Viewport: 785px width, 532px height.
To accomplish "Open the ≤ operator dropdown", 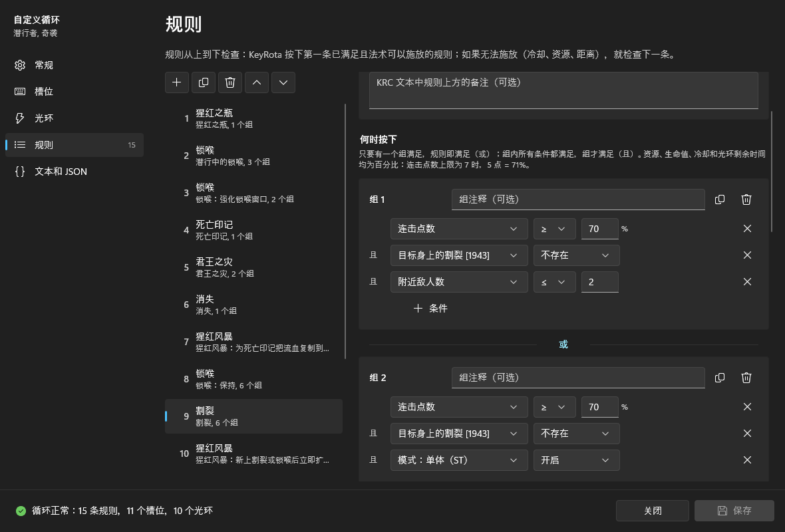I will tap(554, 282).
